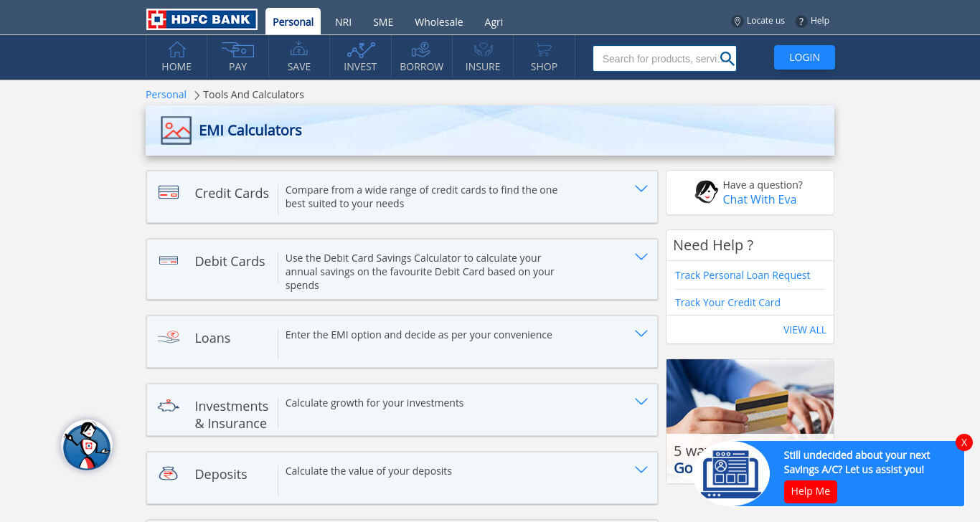
Task: Click the Help question mark icon
Action: (x=801, y=22)
